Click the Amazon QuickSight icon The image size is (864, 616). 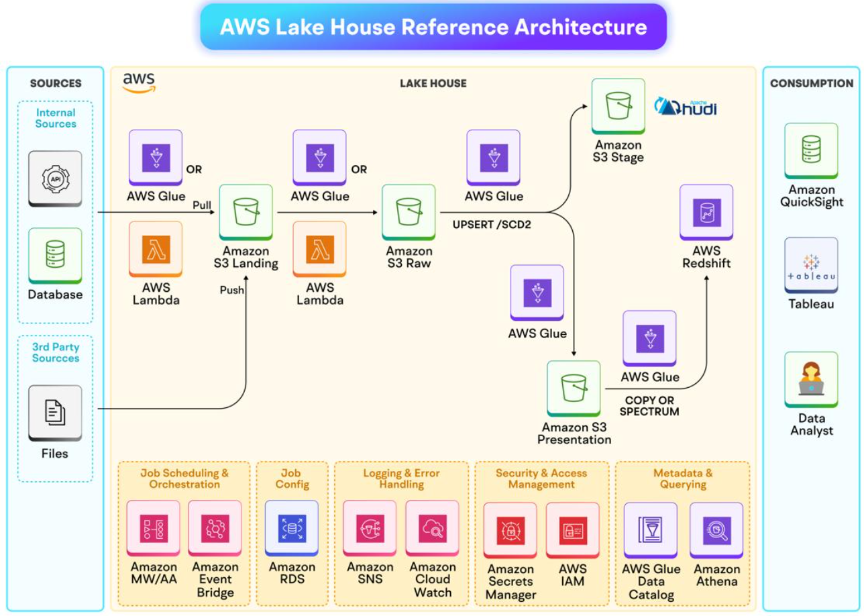coord(811,151)
